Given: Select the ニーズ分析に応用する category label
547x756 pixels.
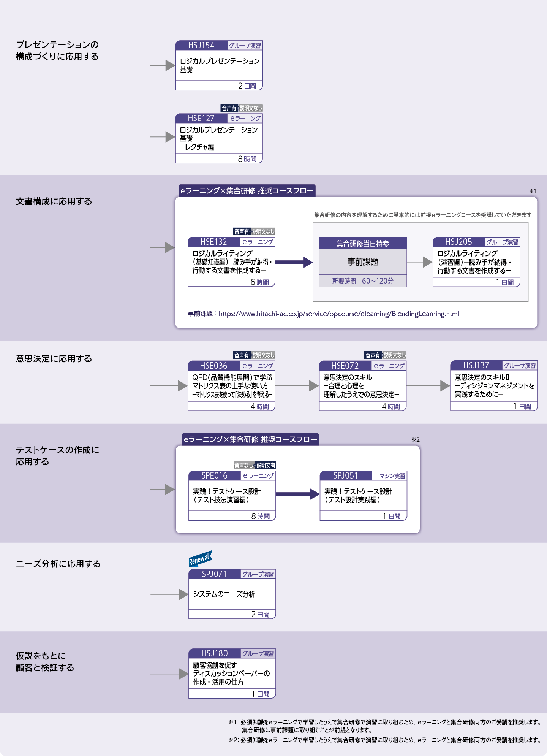Looking at the screenshot, I should [x=58, y=564].
